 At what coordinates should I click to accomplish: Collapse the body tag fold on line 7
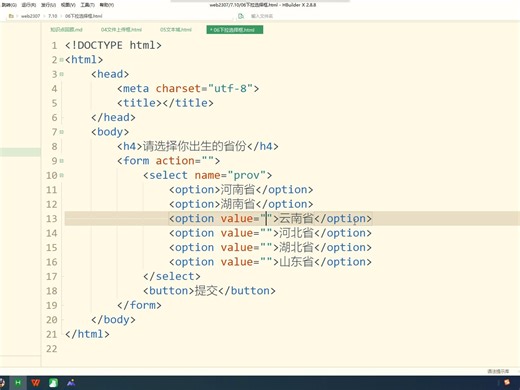pyautogui.click(x=62, y=132)
